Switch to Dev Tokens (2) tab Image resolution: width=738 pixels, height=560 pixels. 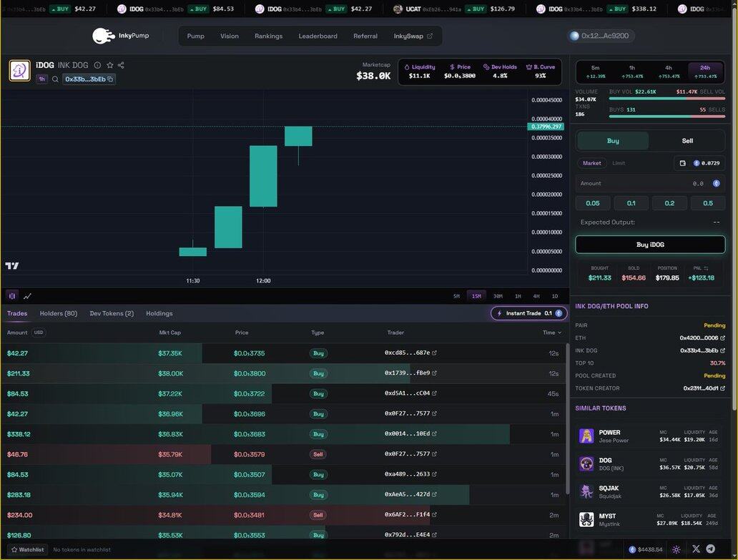112,313
